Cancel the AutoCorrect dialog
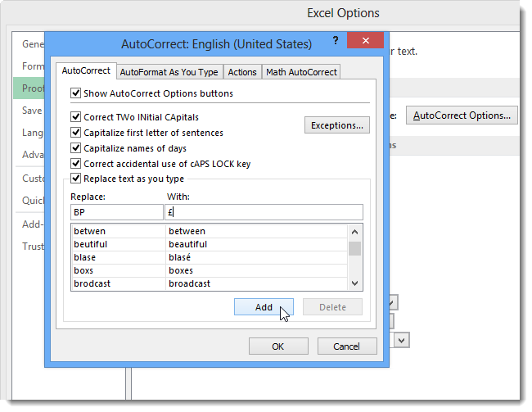Viewport: 532px width, 412px height. 346,346
